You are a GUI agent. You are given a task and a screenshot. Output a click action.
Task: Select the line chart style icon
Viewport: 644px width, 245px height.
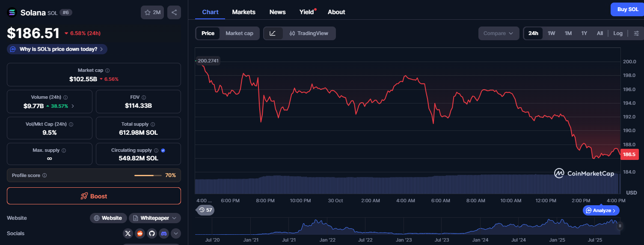tap(273, 33)
